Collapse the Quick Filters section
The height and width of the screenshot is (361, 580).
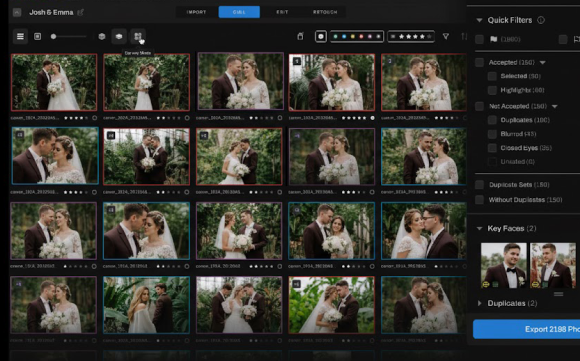tap(479, 20)
